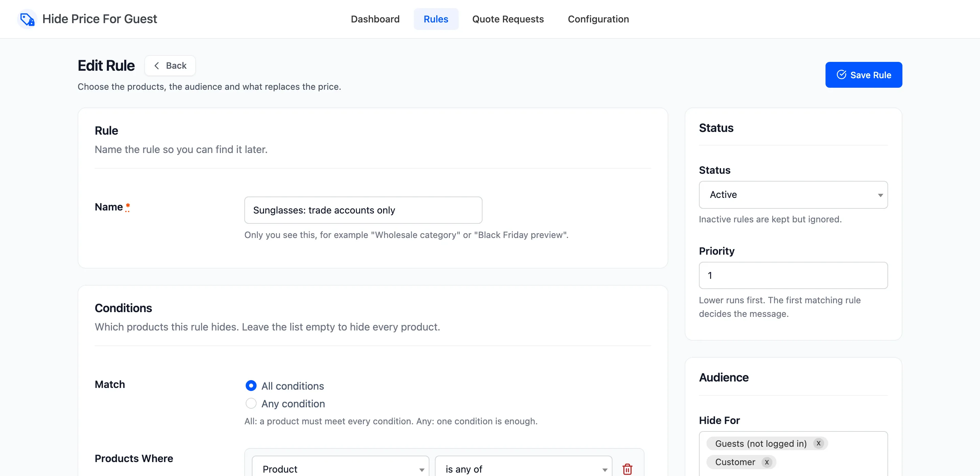Image resolution: width=980 pixels, height=476 pixels.
Task: Select the All conditions radio button
Action: click(x=251, y=385)
